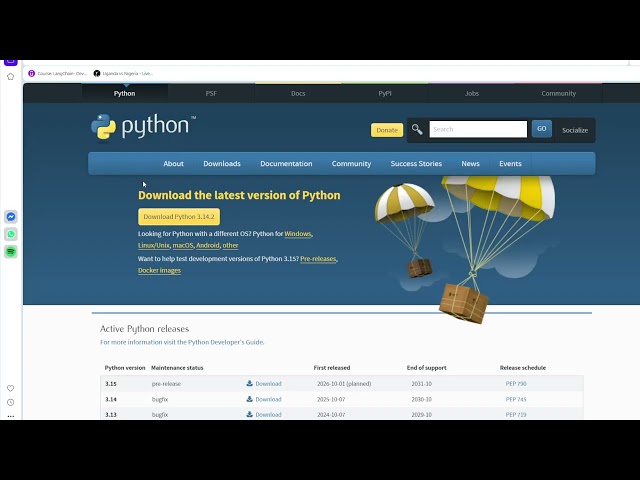Click the sidebar home pentagon icon
Screen dimensions: 640x480
pyautogui.click(x=11, y=76)
